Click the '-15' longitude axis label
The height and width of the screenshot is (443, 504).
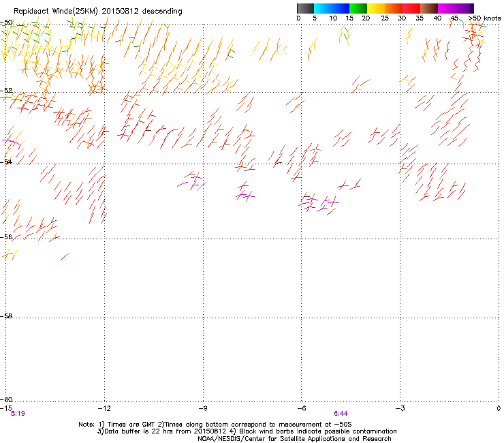coord(6,408)
